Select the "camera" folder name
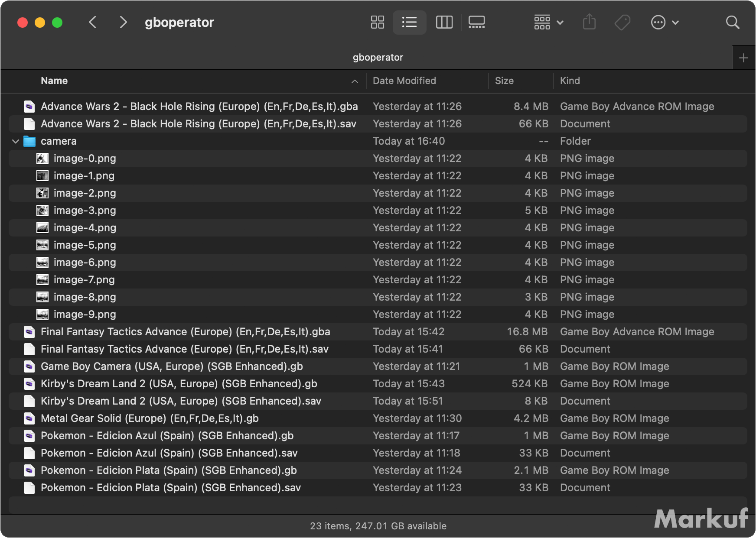Screen dimensions: 756x538 [59, 141]
